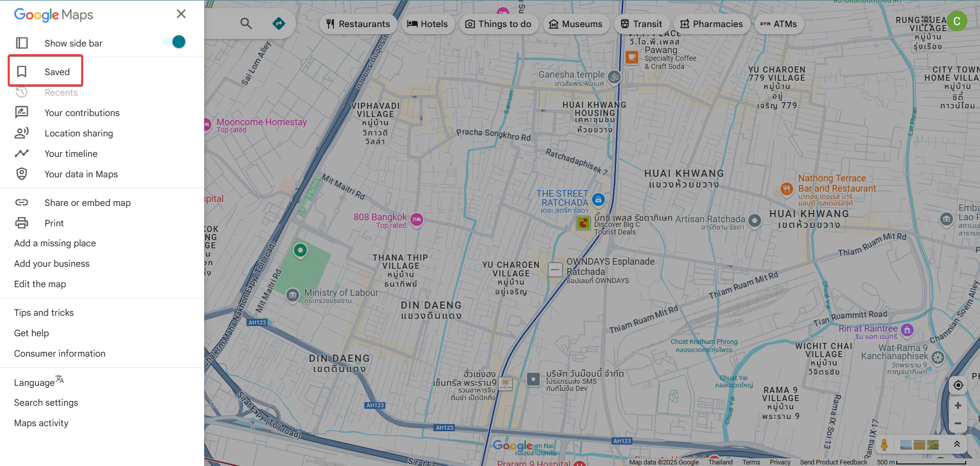Open Language settings

(x=39, y=382)
